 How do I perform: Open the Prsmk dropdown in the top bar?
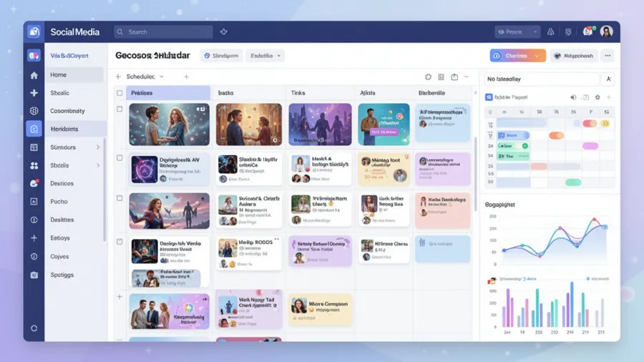coord(517,31)
